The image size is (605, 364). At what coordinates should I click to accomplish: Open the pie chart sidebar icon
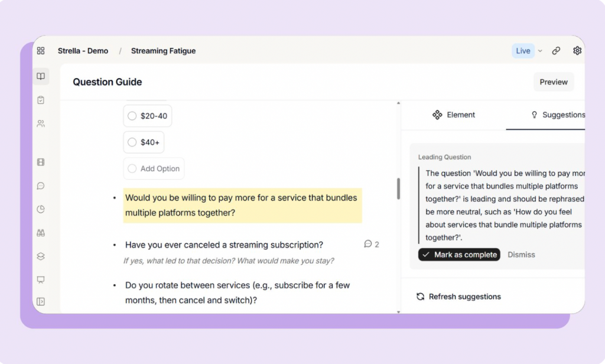click(x=41, y=209)
